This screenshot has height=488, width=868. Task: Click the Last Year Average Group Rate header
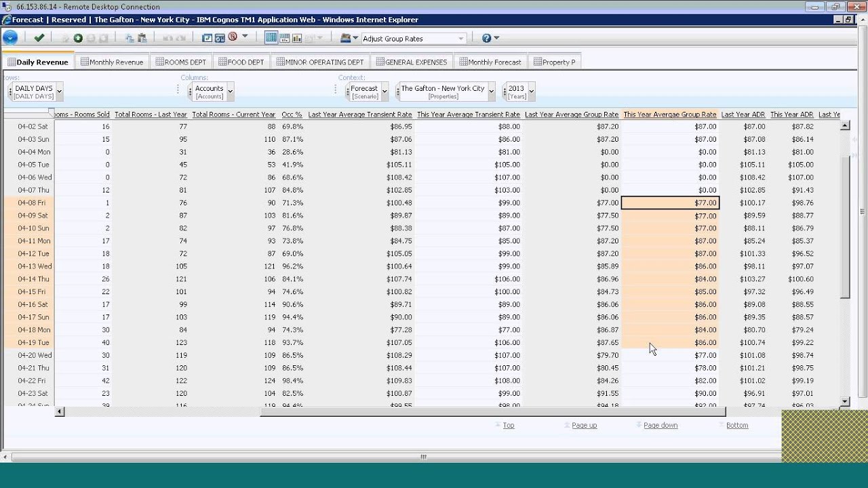coord(572,115)
